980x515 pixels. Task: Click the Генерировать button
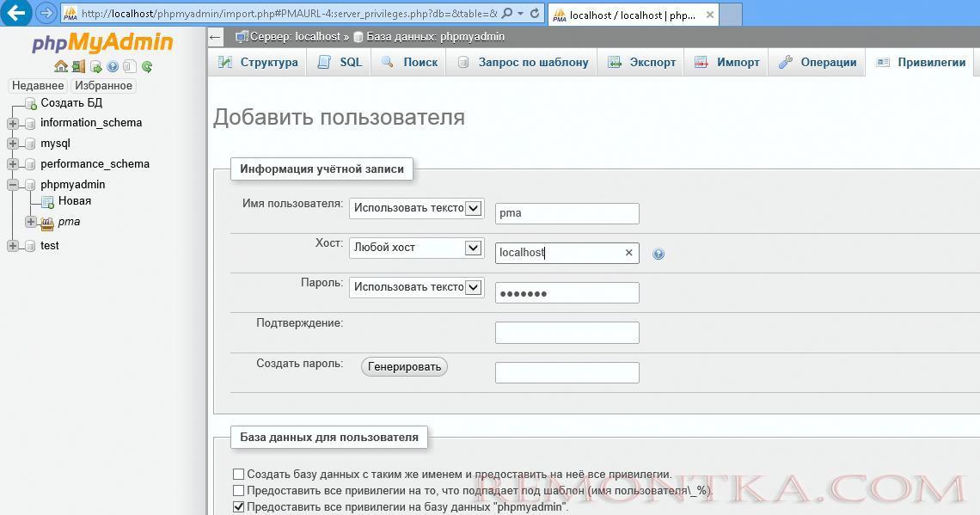click(404, 367)
